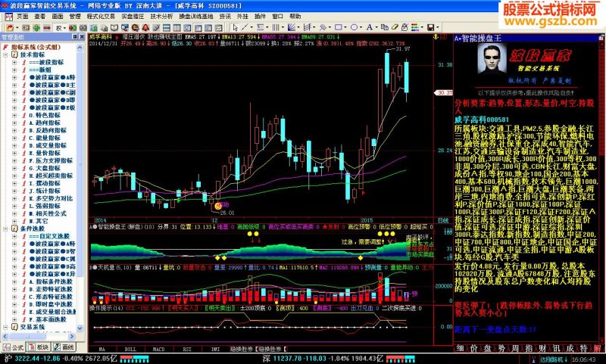Expand the A.趋向指标 tree node
The image size is (606, 364).
pyautogui.click(x=14, y=123)
